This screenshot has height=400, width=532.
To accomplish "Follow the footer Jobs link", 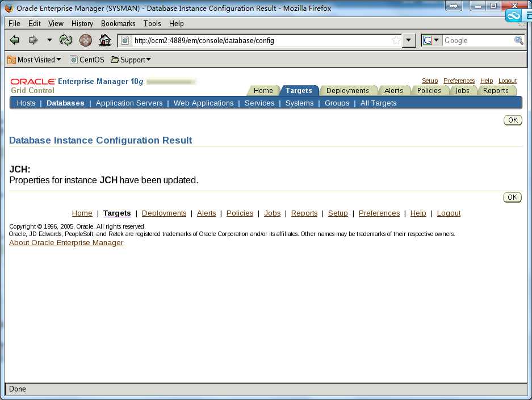I will tap(273, 213).
